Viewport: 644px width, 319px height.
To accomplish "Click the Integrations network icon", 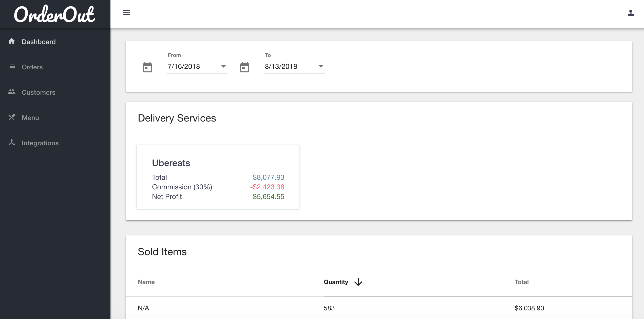I will 12,143.
